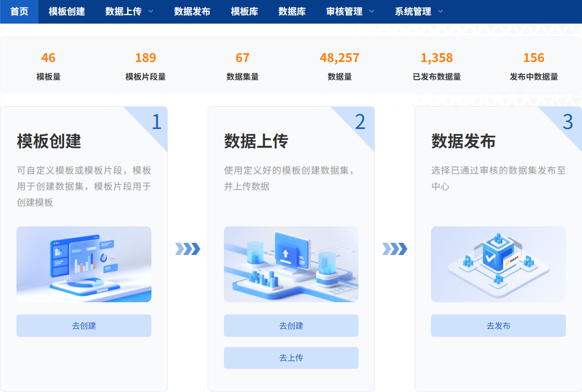Click the step number 1 badge

point(156,122)
